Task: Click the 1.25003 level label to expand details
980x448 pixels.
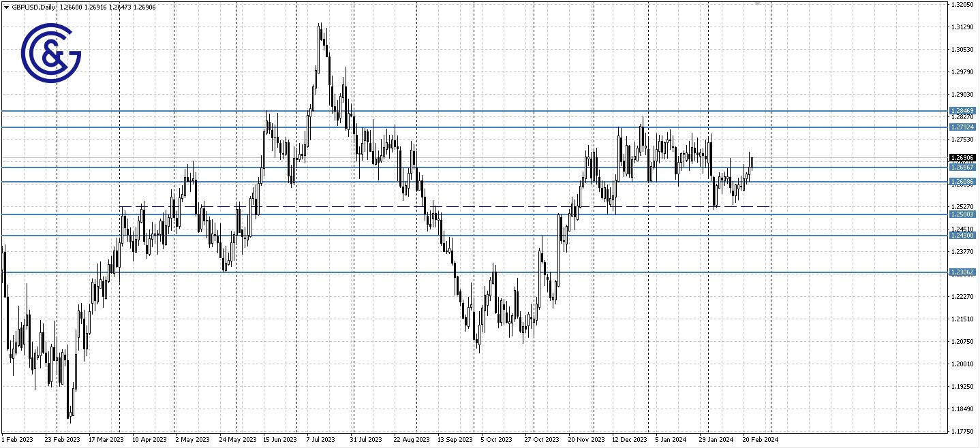Action: (962, 213)
